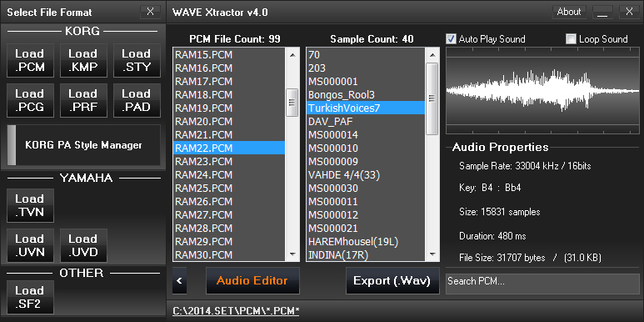The image size is (644, 322).
Task: Select the MS000014 sample
Action: [x=366, y=135]
